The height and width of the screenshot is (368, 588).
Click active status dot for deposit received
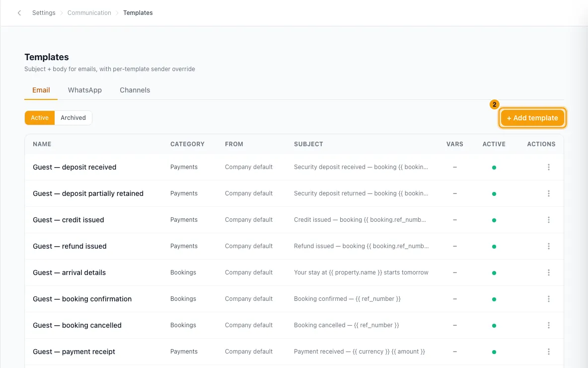coord(494,168)
